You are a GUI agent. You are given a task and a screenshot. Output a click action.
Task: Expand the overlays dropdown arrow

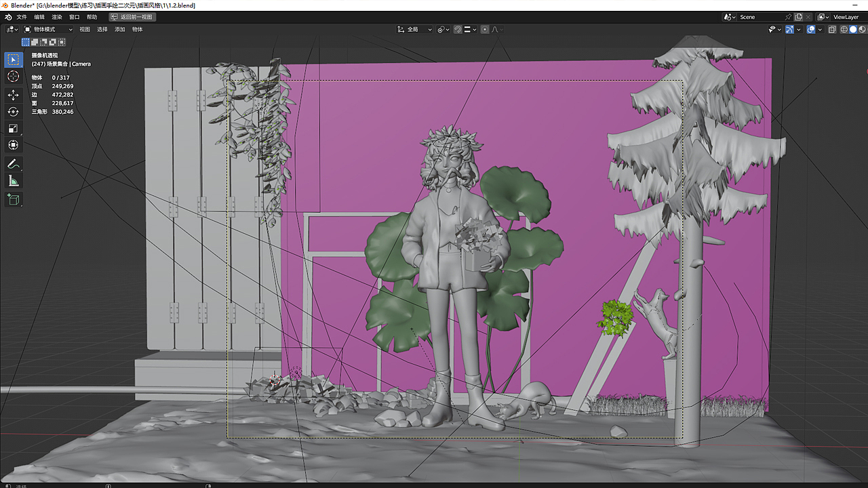tap(820, 29)
